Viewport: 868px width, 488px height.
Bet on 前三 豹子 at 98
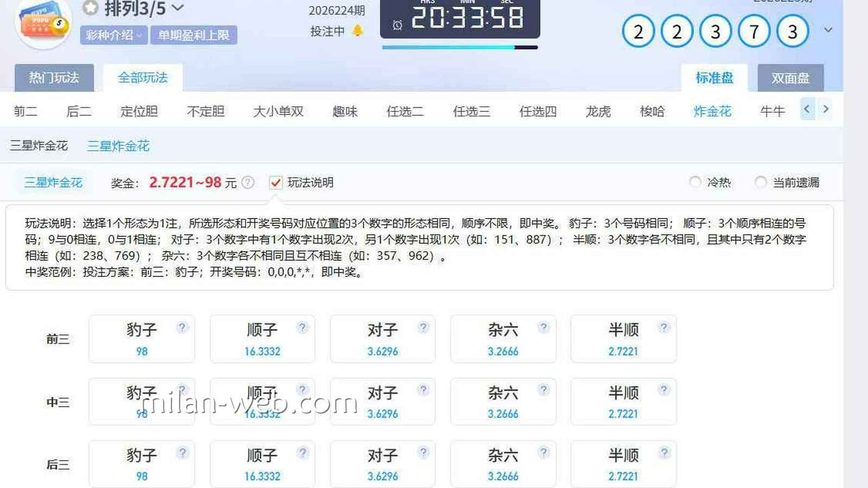coord(142,339)
